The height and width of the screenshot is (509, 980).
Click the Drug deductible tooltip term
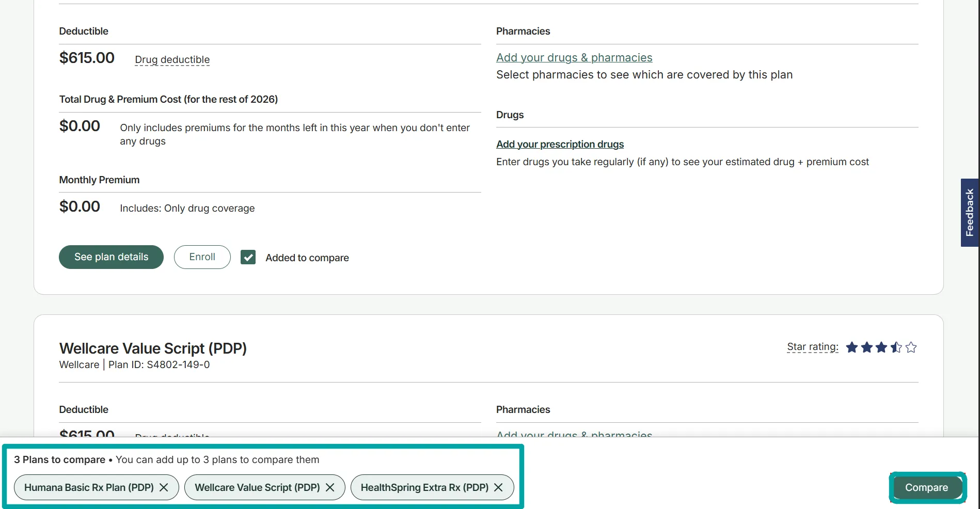point(172,60)
